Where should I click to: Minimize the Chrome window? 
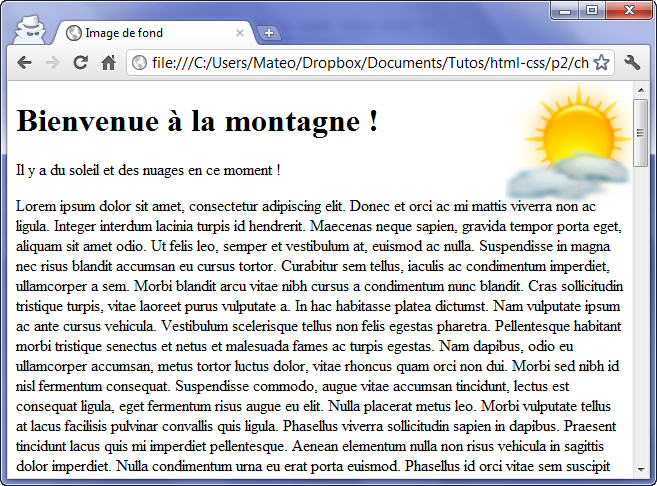click(x=568, y=10)
